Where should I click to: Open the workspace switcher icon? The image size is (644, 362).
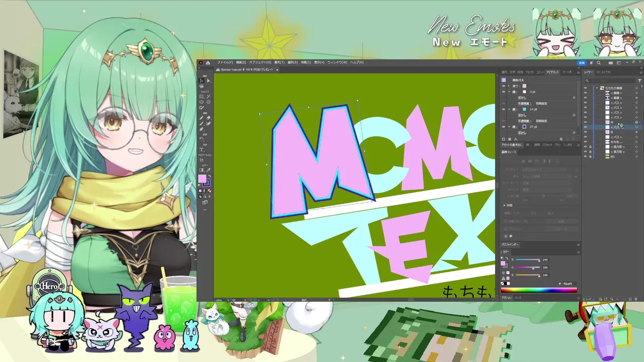[619, 63]
